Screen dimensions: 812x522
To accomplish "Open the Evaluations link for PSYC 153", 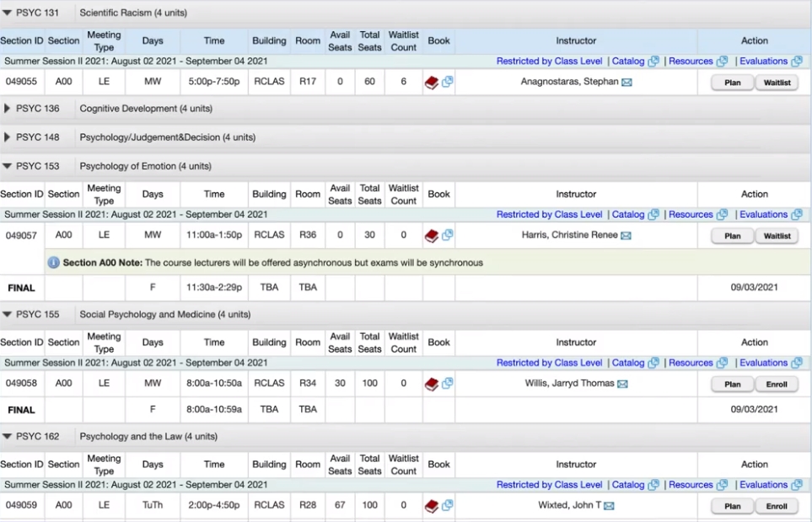I will pyautogui.click(x=763, y=214).
